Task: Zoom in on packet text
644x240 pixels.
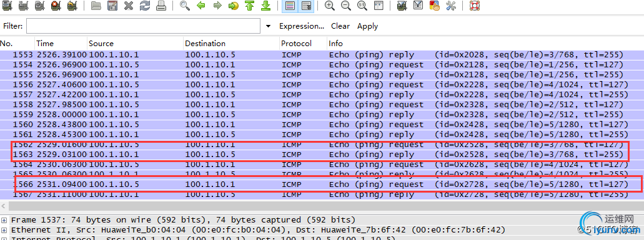Action: click(x=329, y=6)
